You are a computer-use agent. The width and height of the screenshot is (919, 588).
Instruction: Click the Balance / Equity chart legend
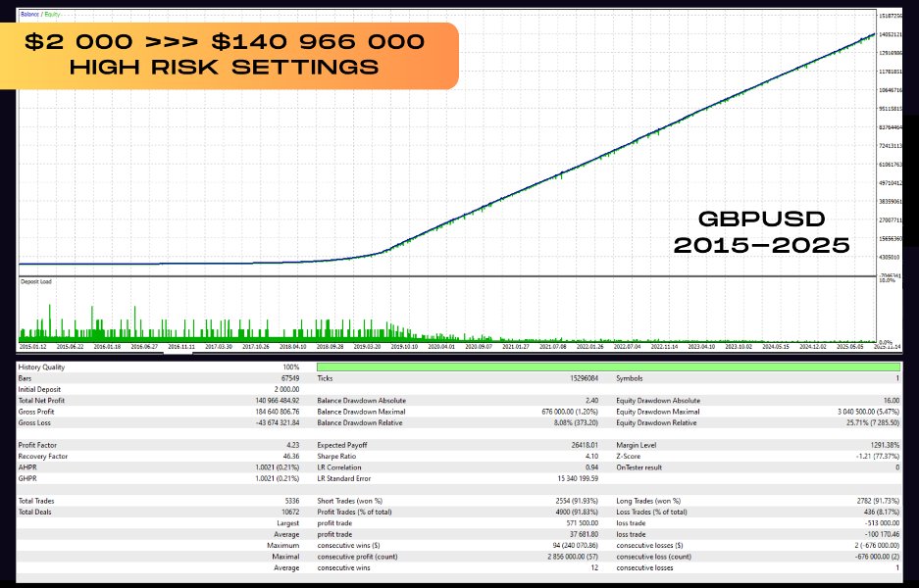pyautogui.click(x=38, y=12)
